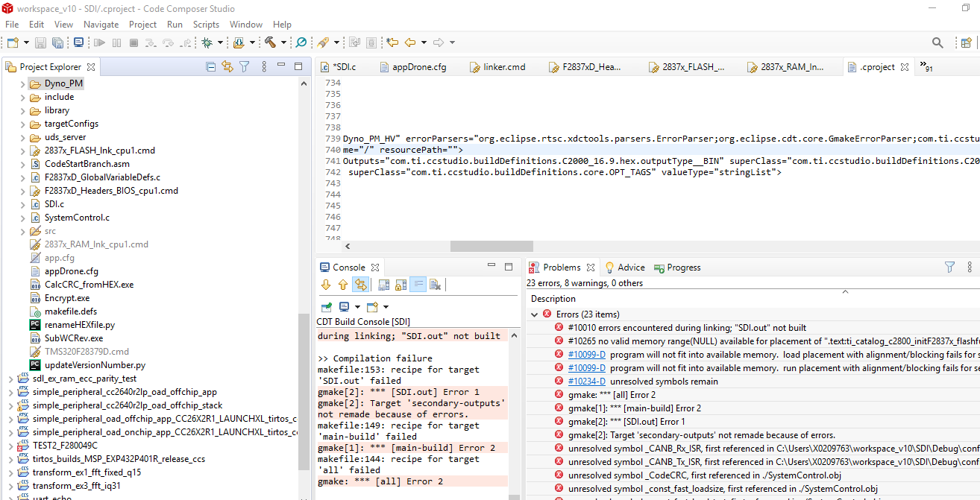Open the Scripts menu
Screen dimensions: 980x500
coord(206,25)
